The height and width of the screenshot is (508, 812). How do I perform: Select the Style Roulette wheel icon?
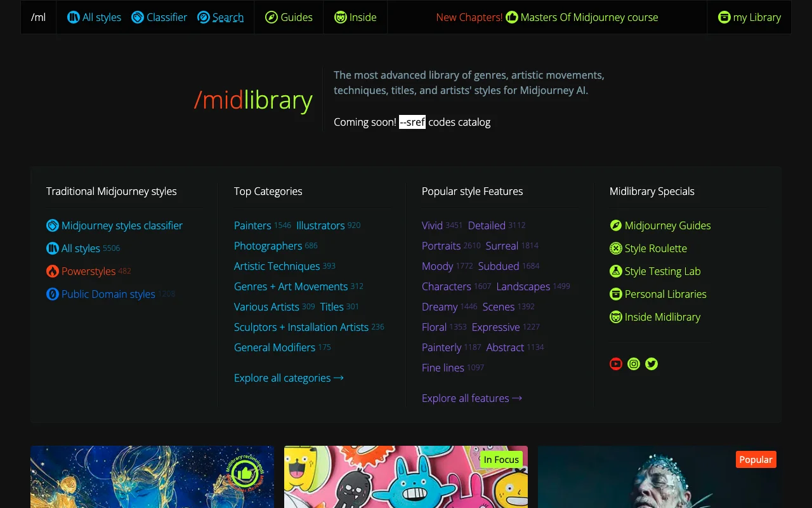coord(616,248)
